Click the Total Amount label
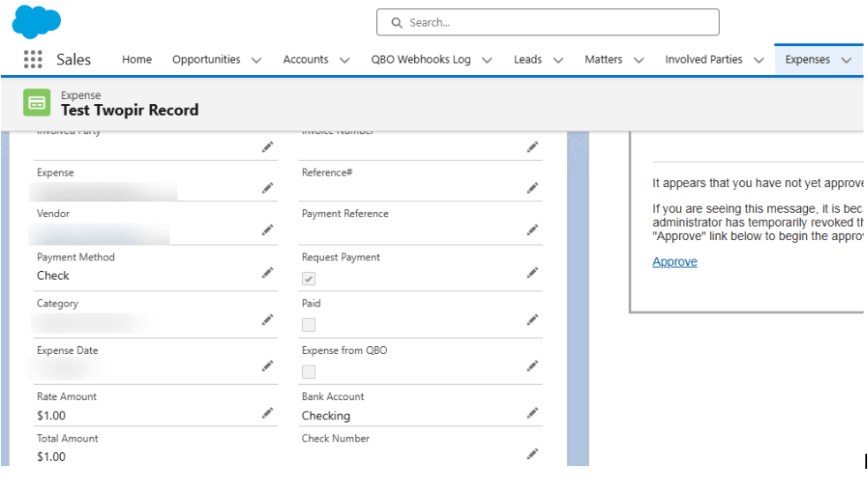Image resolution: width=868 pixels, height=482 pixels. pos(67,438)
